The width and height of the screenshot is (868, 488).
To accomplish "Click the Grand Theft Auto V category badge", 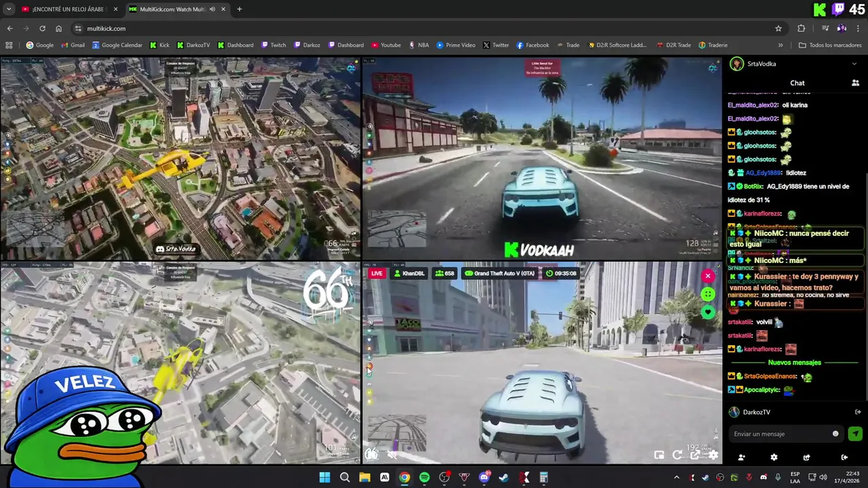I will point(500,273).
